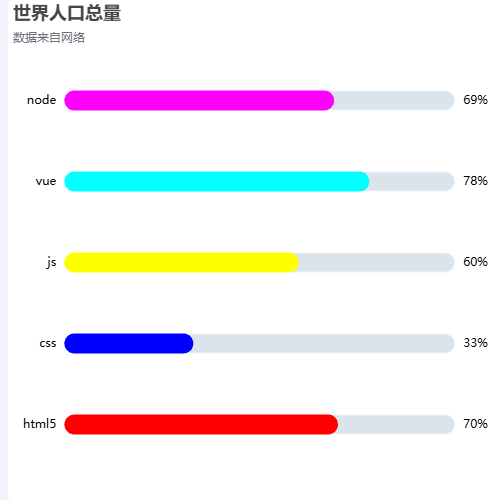
Task: Click gray unfilled track of css bar
Action: click(324, 343)
